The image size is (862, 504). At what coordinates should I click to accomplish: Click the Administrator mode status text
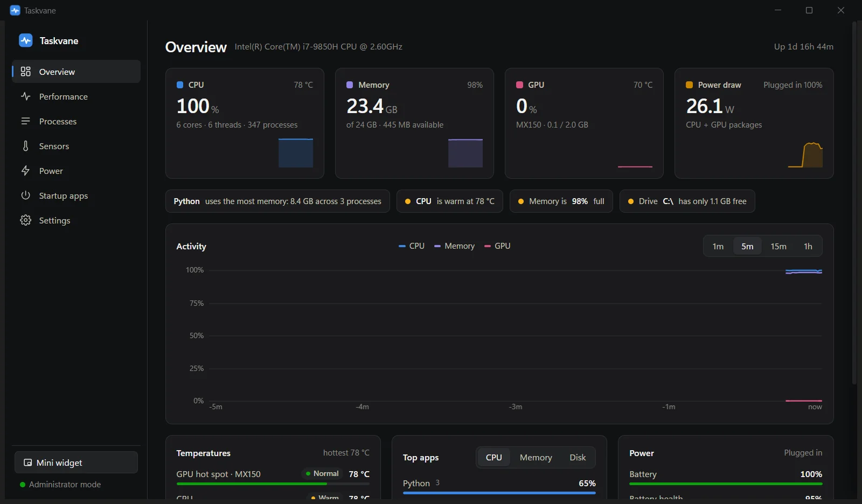point(65,485)
